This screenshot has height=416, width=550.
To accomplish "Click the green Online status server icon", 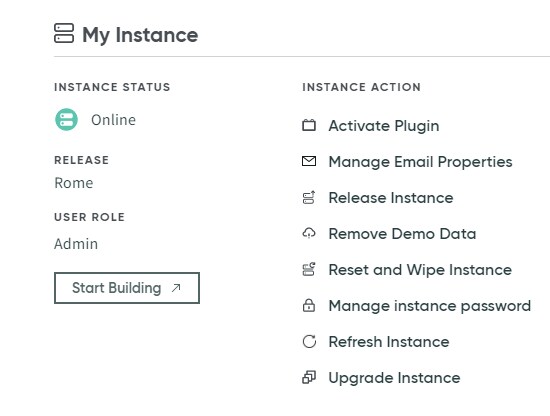I will pos(66,120).
